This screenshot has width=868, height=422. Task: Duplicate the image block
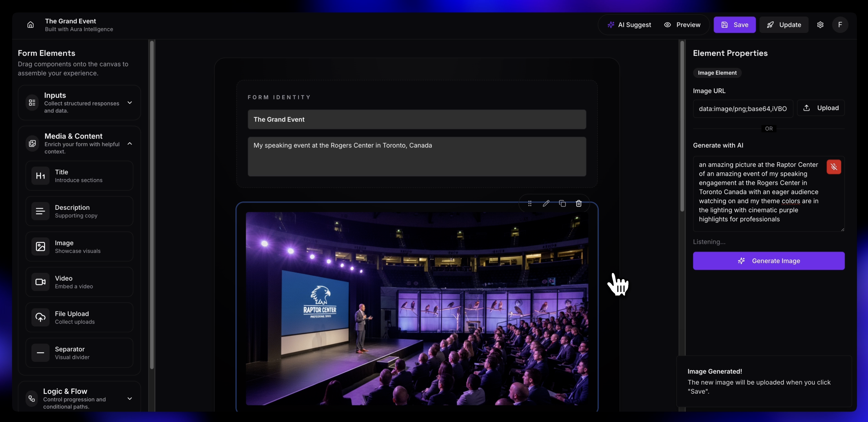click(x=562, y=203)
